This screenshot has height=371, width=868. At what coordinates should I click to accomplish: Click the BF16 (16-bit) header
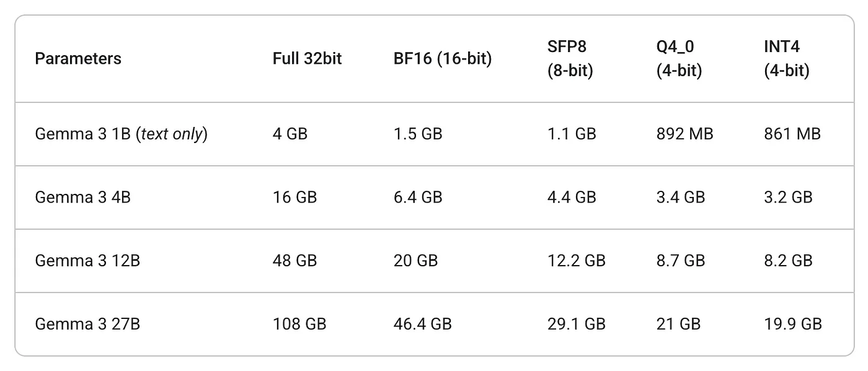coord(442,59)
